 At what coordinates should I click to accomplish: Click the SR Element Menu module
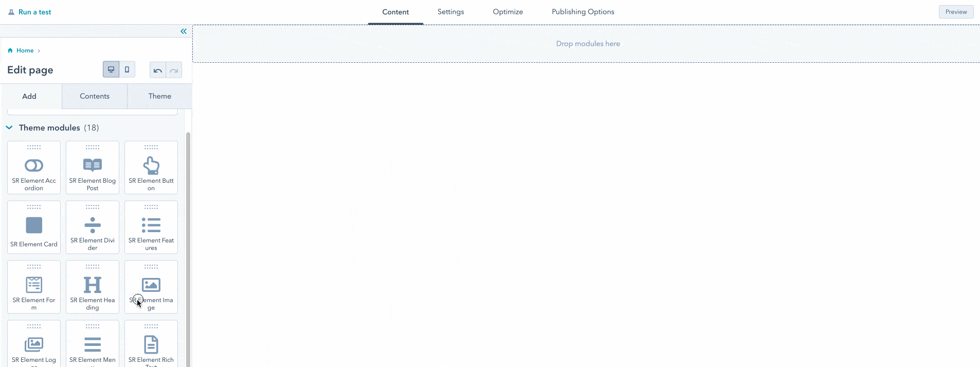coord(93,344)
